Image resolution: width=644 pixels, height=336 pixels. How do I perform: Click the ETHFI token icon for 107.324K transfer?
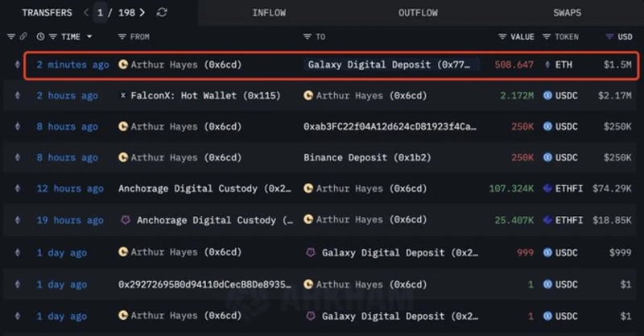click(547, 189)
